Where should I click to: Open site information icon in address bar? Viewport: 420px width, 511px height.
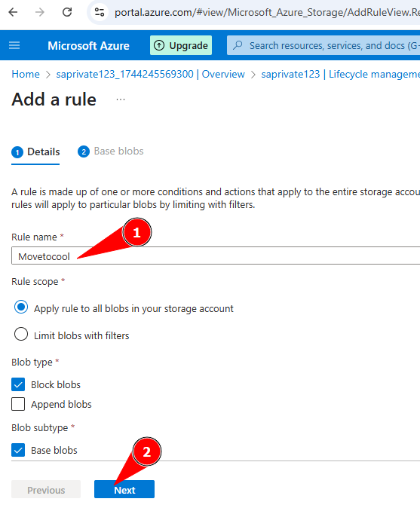tap(99, 12)
